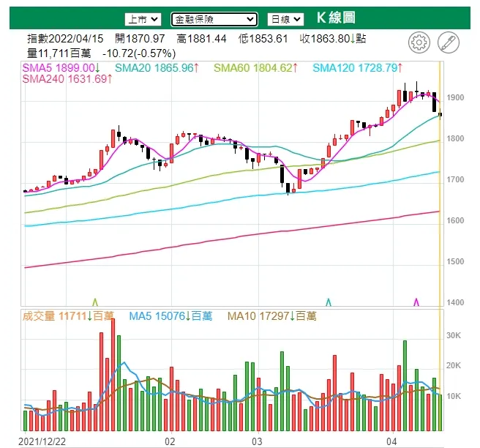Click the 30K volume axis label
This screenshot has height=448, width=480.
coord(454,335)
